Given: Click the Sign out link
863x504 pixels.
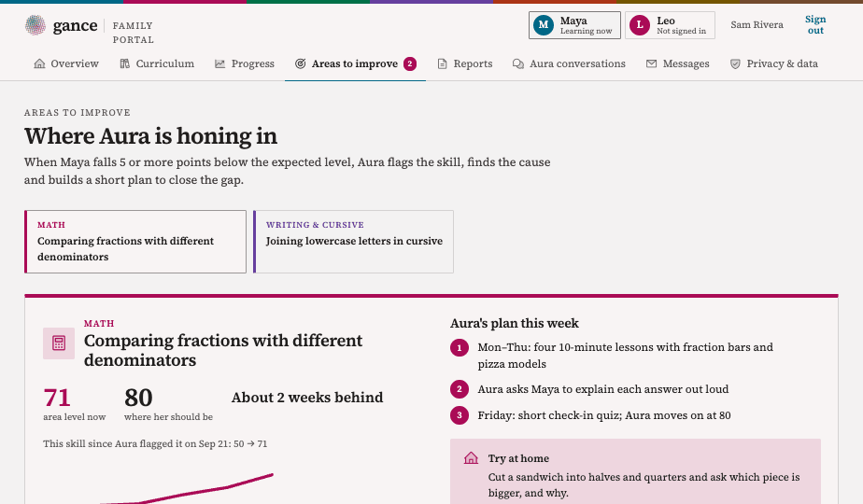Looking at the screenshot, I should coord(815,25).
